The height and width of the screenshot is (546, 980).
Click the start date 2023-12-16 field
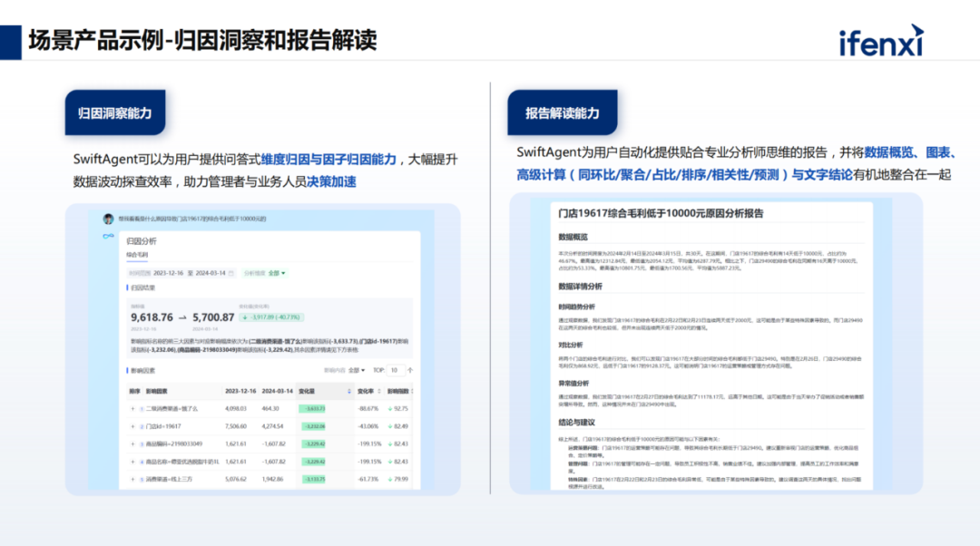(168, 273)
